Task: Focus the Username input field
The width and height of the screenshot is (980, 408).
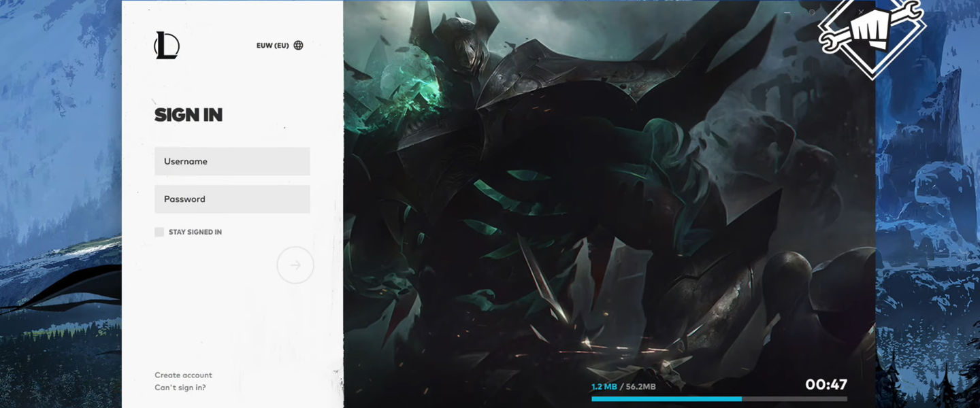Action: click(x=232, y=161)
